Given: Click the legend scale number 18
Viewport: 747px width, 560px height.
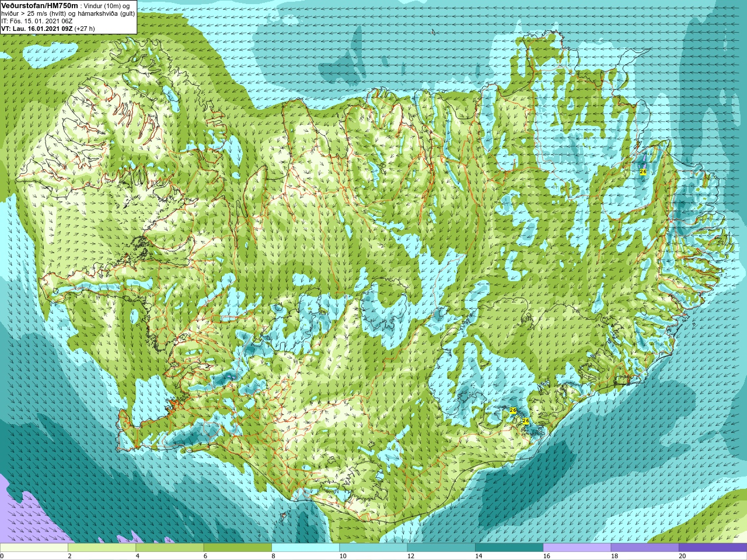Looking at the screenshot, I should [x=614, y=556].
